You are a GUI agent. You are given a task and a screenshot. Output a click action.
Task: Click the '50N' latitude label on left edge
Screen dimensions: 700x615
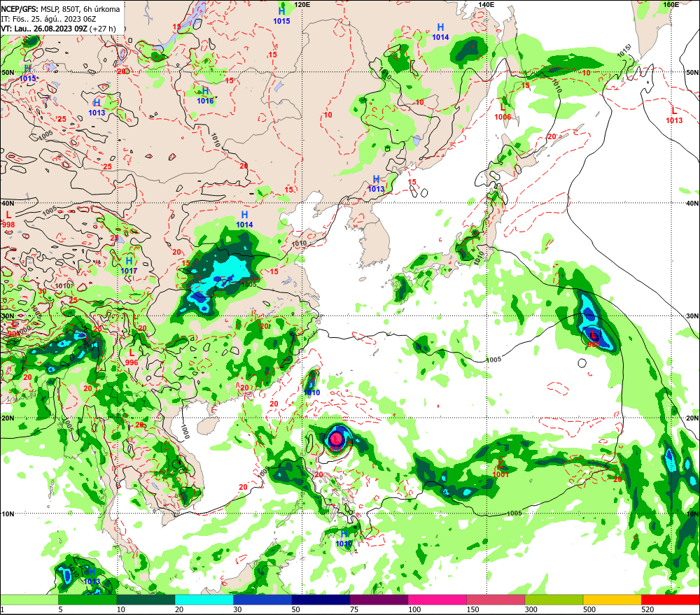8,72
